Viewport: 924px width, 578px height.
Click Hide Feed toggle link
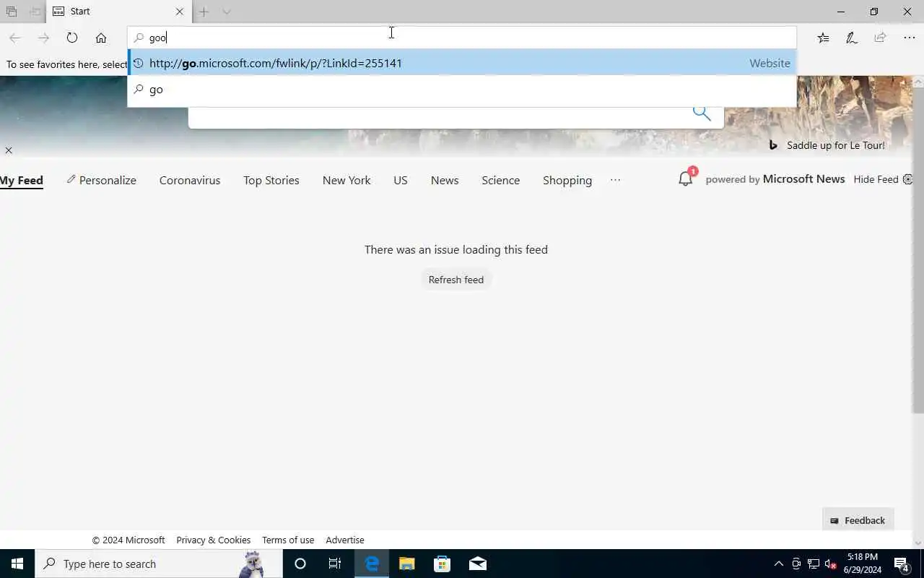coord(876,179)
